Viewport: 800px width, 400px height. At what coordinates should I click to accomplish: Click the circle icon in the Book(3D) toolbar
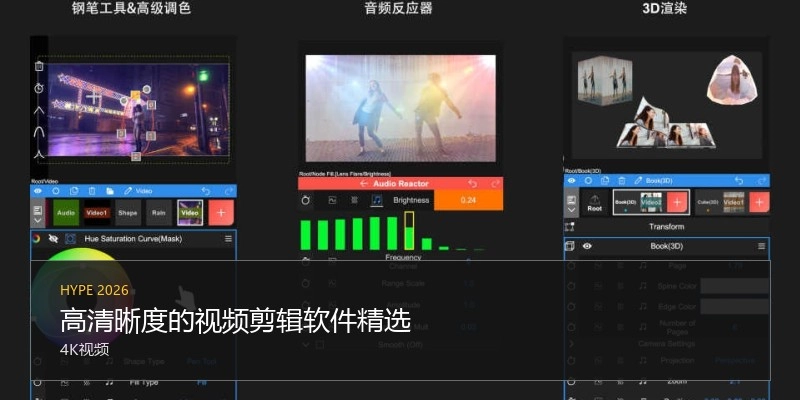(588, 181)
